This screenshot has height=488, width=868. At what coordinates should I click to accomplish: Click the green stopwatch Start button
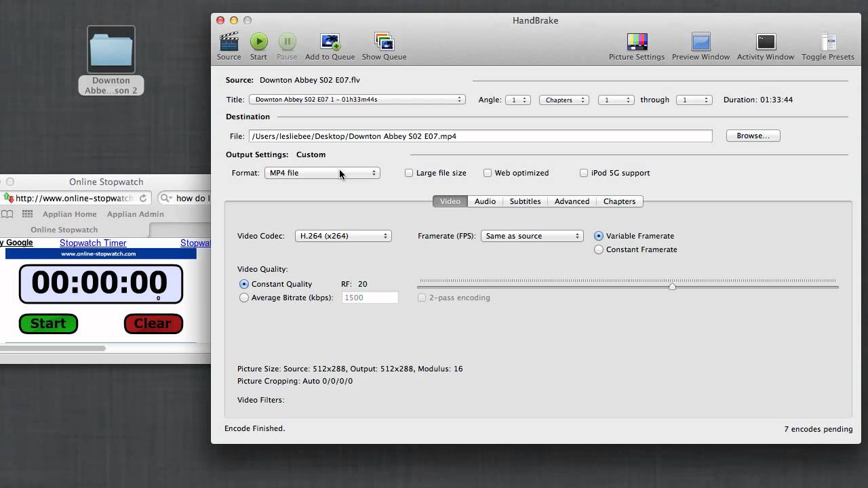coord(48,324)
